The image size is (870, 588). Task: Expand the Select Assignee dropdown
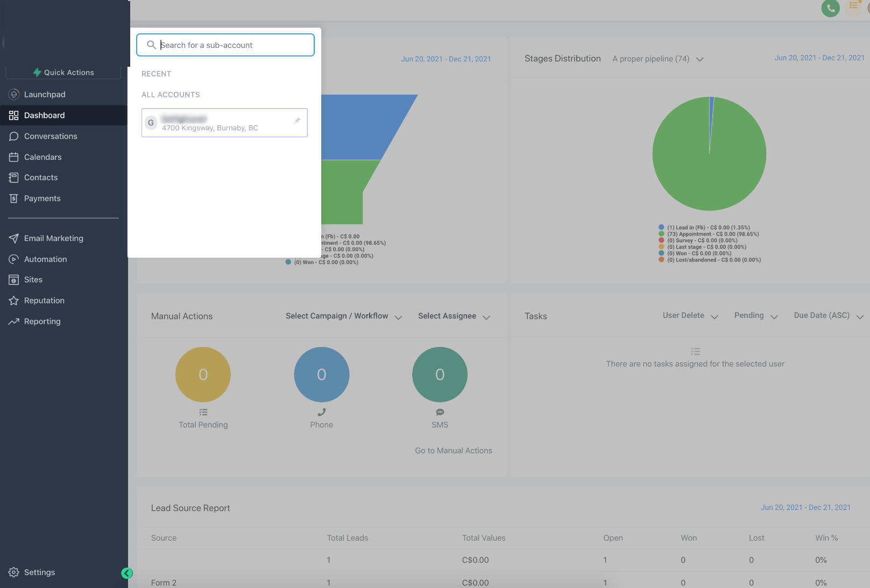click(x=454, y=316)
